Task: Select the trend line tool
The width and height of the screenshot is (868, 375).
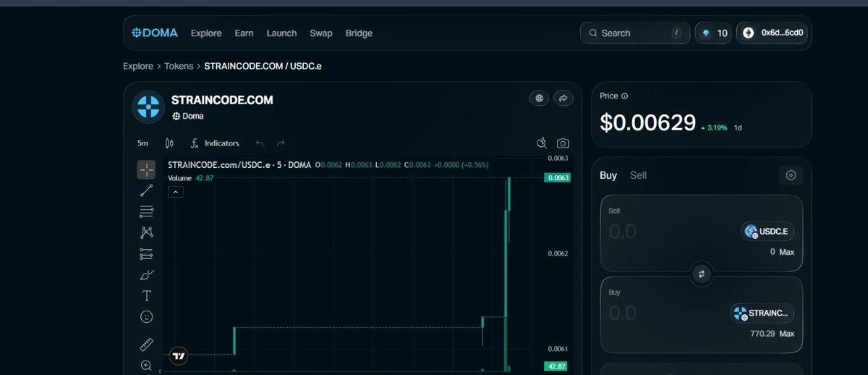Action: coord(146,191)
